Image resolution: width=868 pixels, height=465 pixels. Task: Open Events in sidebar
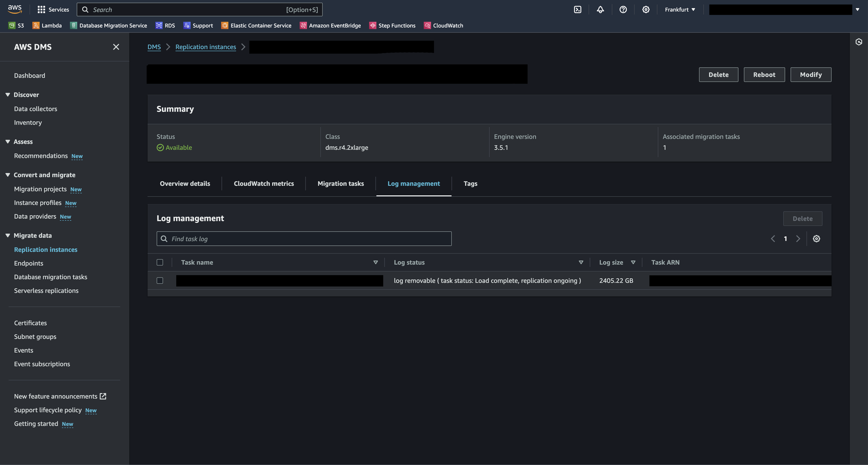point(23,350)
